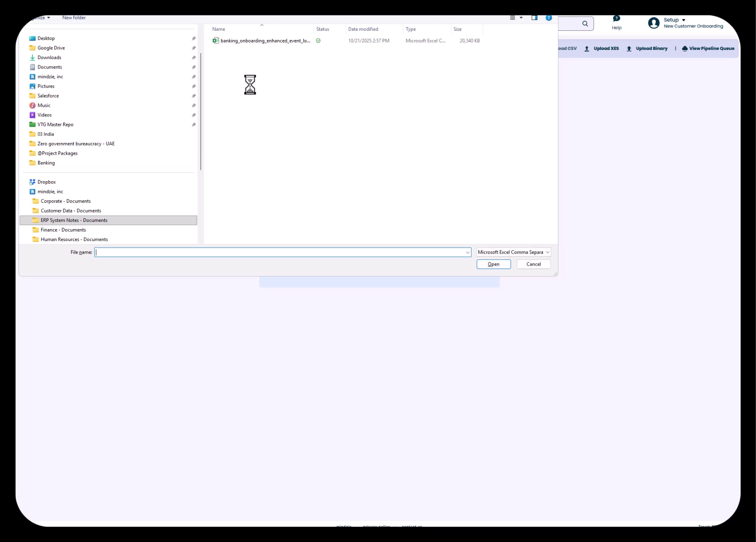
Task: Click the View Pipeline Queue cloud icon
Action: (x=685, y=49)
